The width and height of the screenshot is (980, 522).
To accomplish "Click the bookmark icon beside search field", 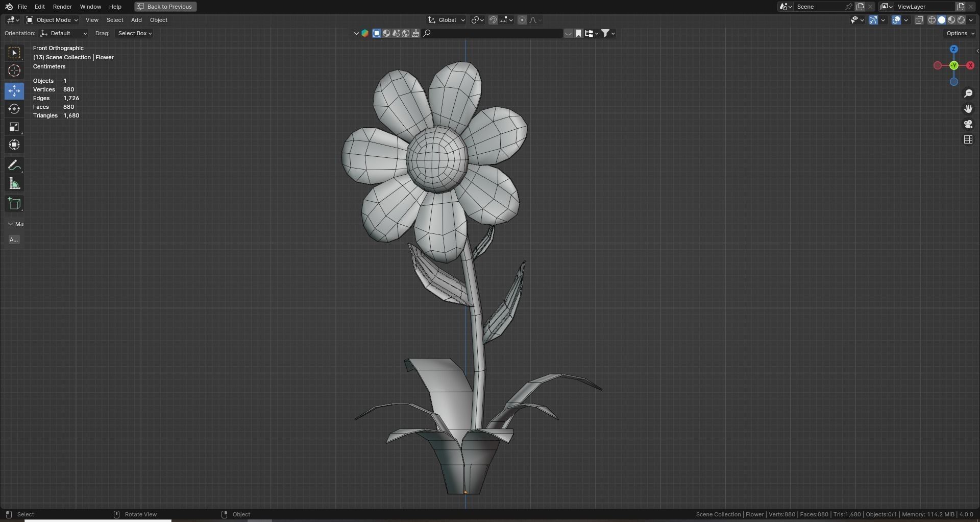I will [579, 33].
